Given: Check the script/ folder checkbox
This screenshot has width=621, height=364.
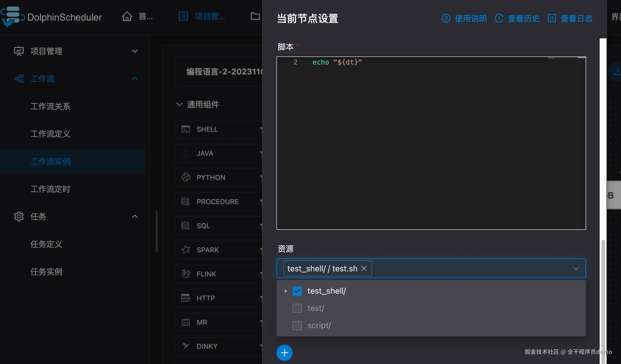Looking at the screenshot, I should point(297,326).
